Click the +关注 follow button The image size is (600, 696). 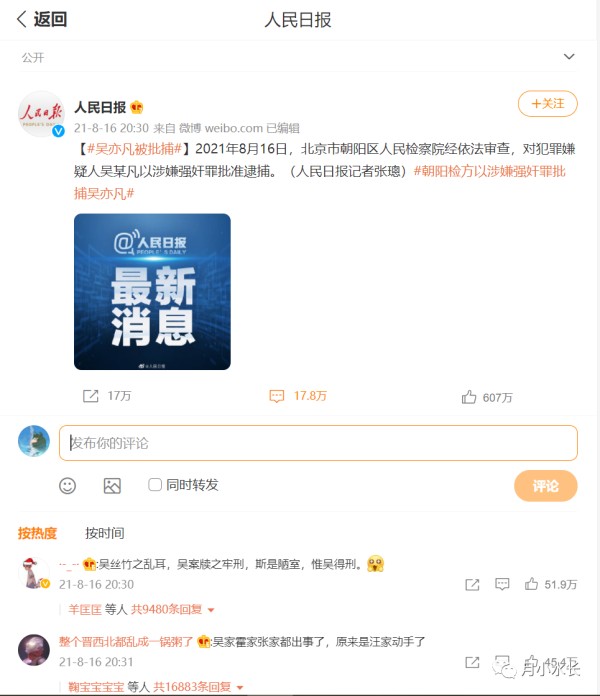pyautogui.click(x=548, y=103)
